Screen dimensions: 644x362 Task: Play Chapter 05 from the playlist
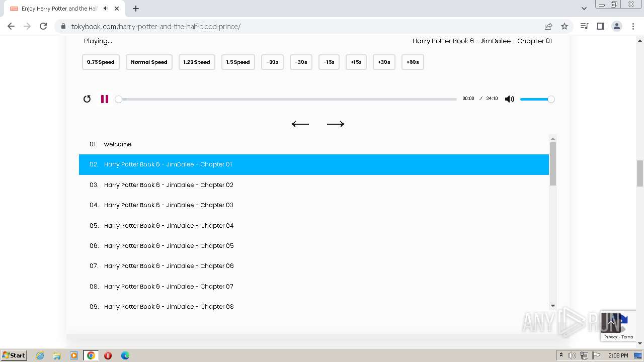(314, 246)
